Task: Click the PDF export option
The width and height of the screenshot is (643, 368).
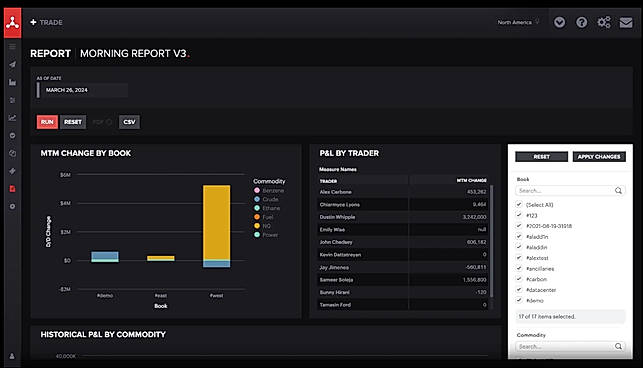Action: coord(102,122)
